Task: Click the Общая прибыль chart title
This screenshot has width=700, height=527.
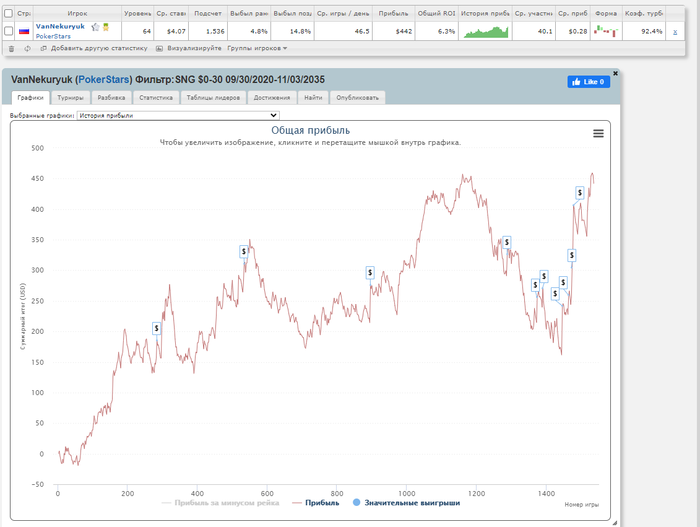Action: pos(310,130)
